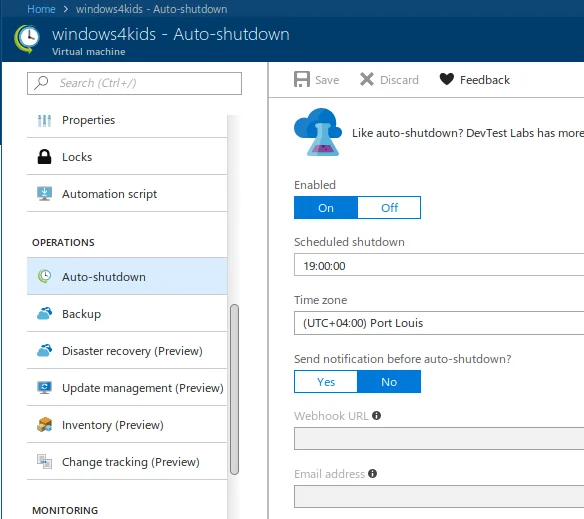Viewport: 584px width, 519px height.
Task: Click the Inventory box icon
Action: tap(44, 424)
